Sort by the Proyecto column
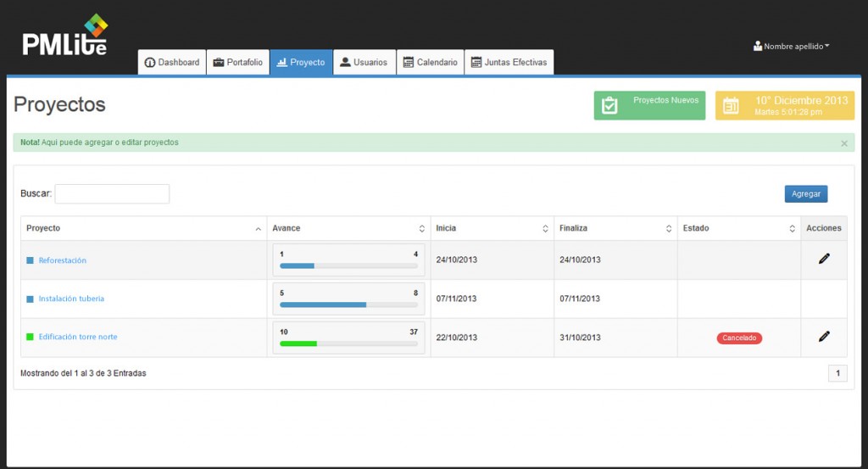Screen dimensions: 868x469 pos(144,228)
